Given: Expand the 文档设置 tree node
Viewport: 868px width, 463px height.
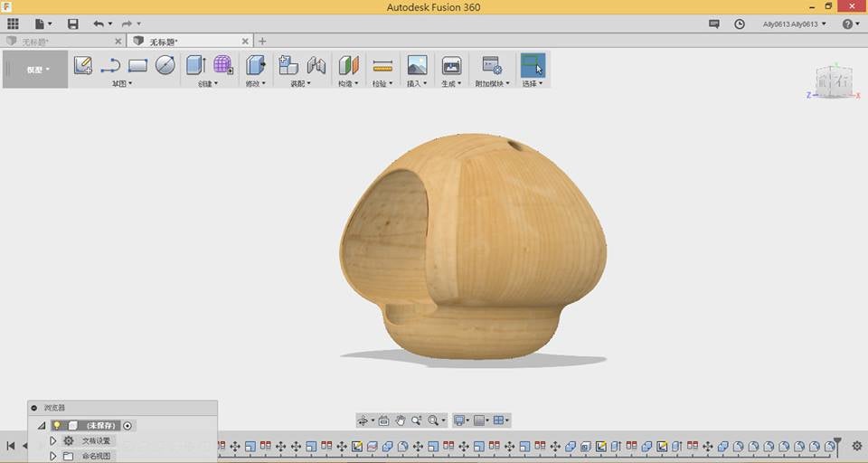Looking at the screenshot, I should pyautogui.click(x=53, y=441).
